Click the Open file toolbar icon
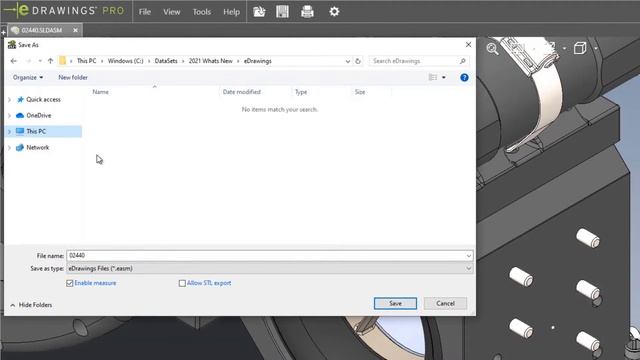The image size is (640, 360). click(x=259, y=12)
